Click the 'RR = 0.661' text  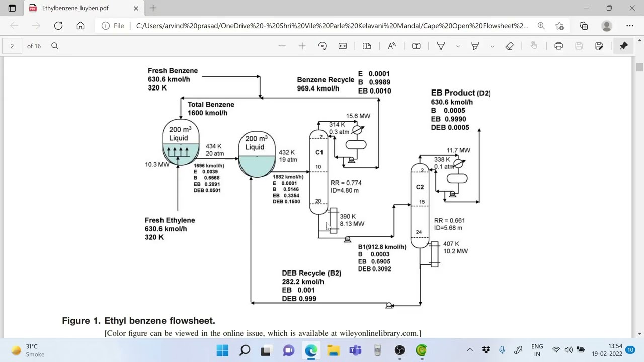[449, 221]
